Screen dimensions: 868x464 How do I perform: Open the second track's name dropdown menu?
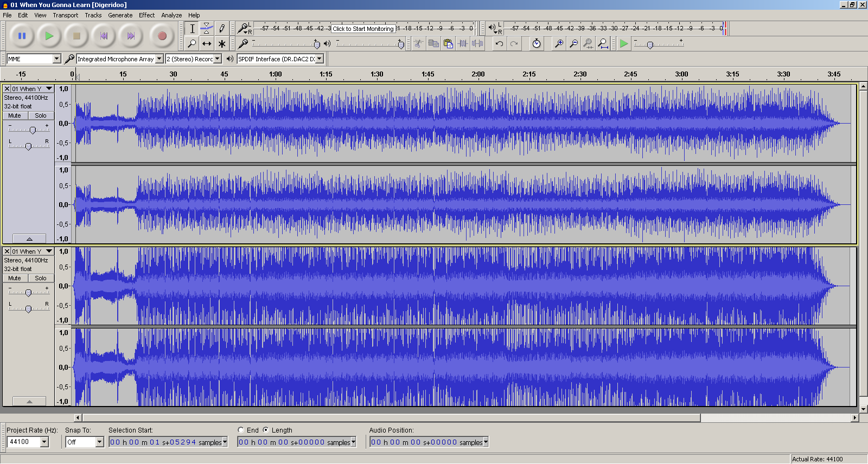[33, 252]
